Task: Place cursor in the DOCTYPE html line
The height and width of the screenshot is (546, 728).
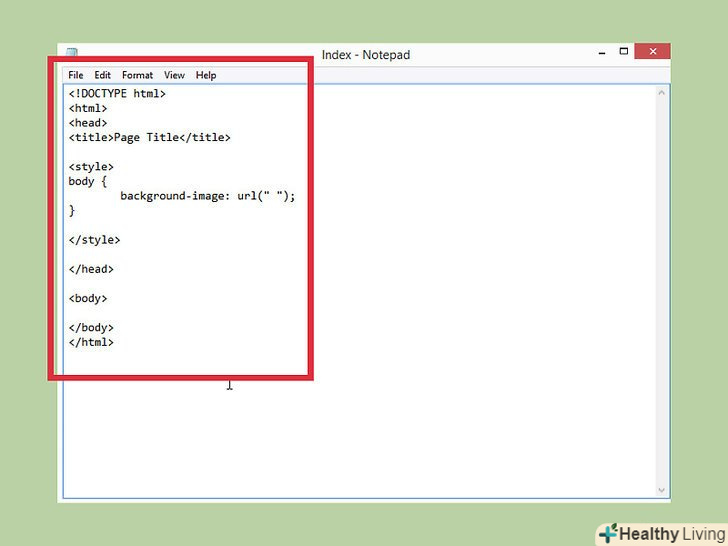Action: tap(117, 94)
